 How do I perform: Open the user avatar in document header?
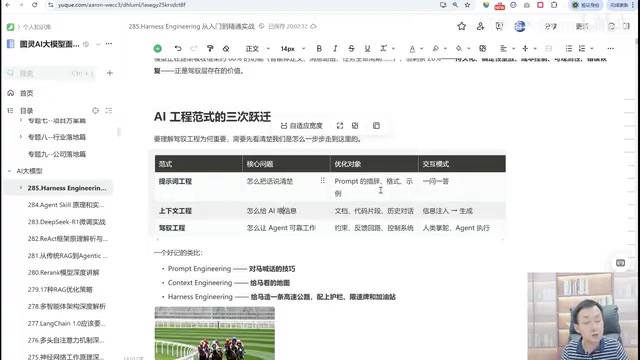coord(520,27)
